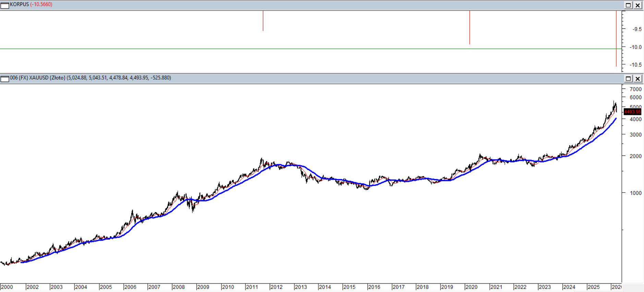Click the -10.0 level on KORPUS axis
644x292 pixels.
636,47
